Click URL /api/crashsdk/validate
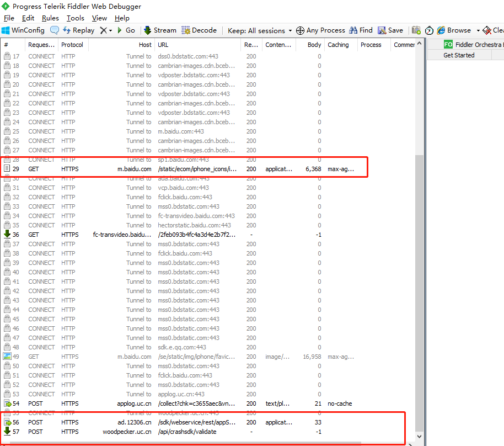Image resolution: width=504 pixels, height=446 pixels. coord(187,432)
